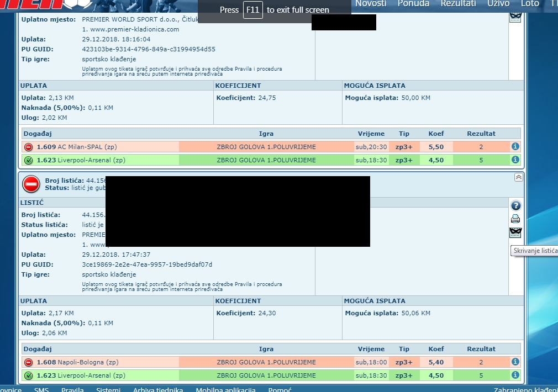558x392 pixels.
Task: Info icon for Liverpool-Arsenal in ticket with koeficijent 24,30
Action: point(515,375)
